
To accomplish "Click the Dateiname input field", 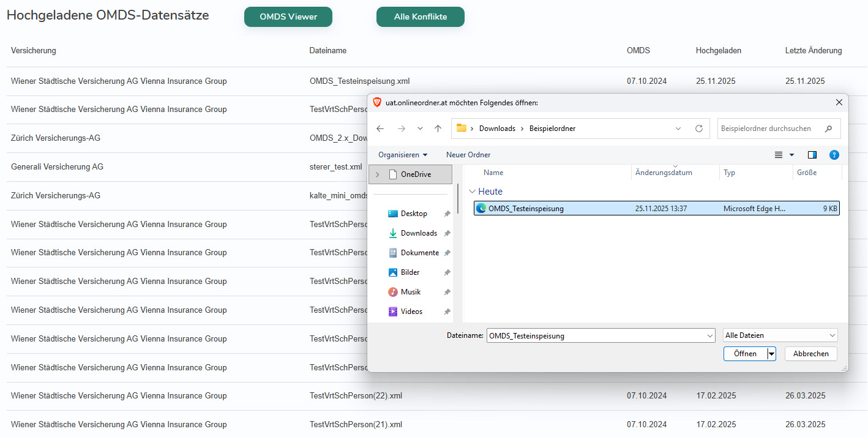I will point(596,335).
